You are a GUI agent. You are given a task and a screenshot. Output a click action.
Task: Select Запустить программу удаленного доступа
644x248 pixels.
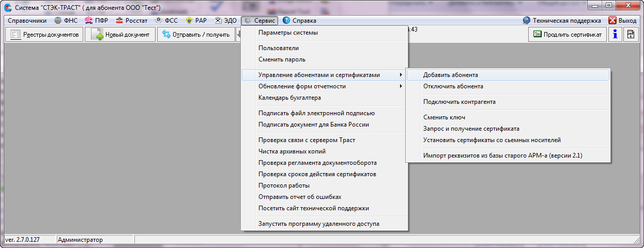click(x=325, y=224)
